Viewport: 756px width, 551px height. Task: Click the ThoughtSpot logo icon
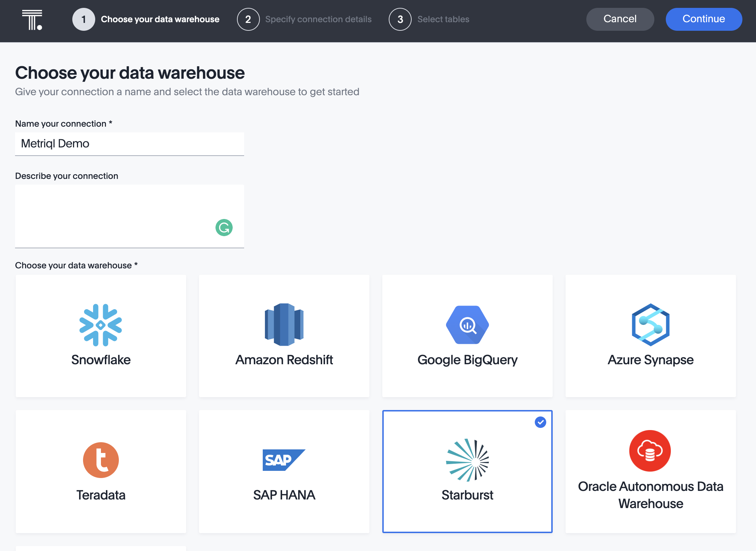click(x=32, y=20)
